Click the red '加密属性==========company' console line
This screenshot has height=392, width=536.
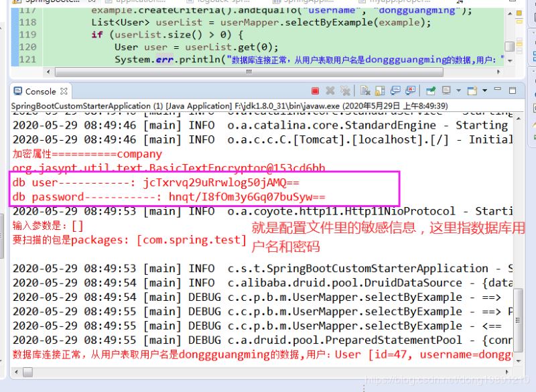pos(87,154)
